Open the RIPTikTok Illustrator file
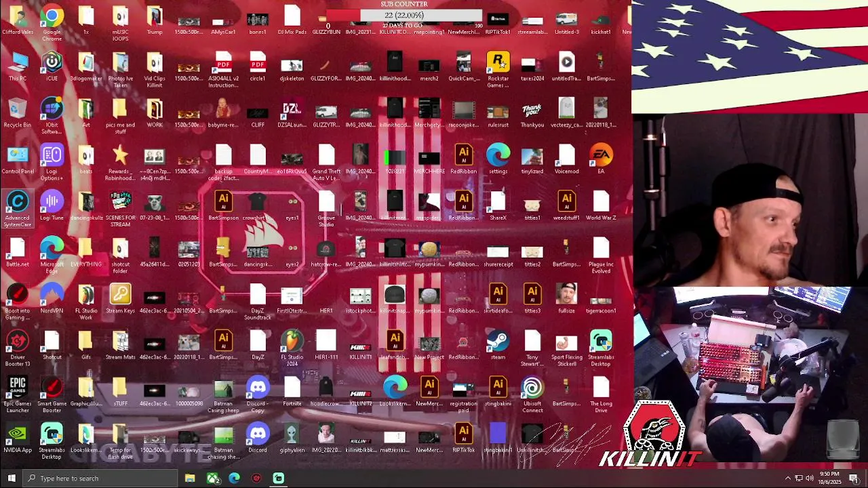This screenshot has height=488, width=868. (x=463, y=439)
